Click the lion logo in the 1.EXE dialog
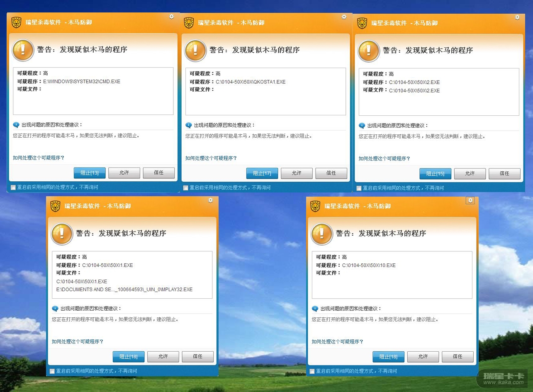 tap(55, 206)
